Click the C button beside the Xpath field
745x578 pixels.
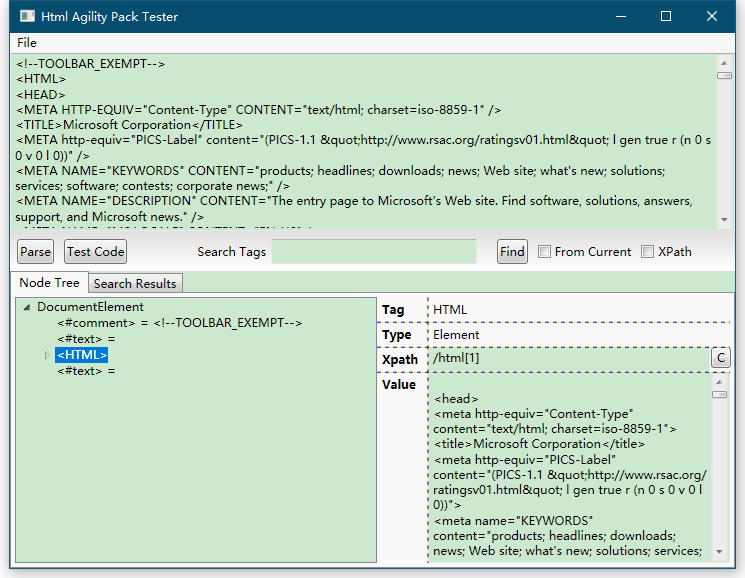720,357
